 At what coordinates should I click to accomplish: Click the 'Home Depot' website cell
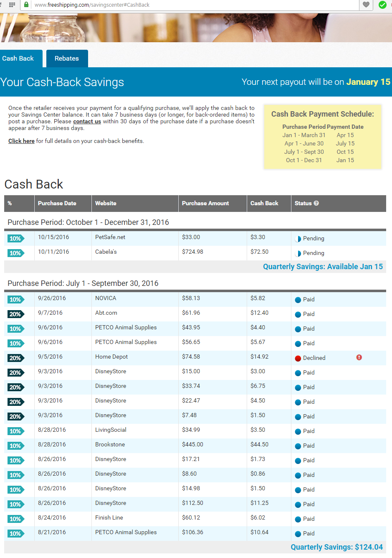pyautogui.click(x=111, y=357)
